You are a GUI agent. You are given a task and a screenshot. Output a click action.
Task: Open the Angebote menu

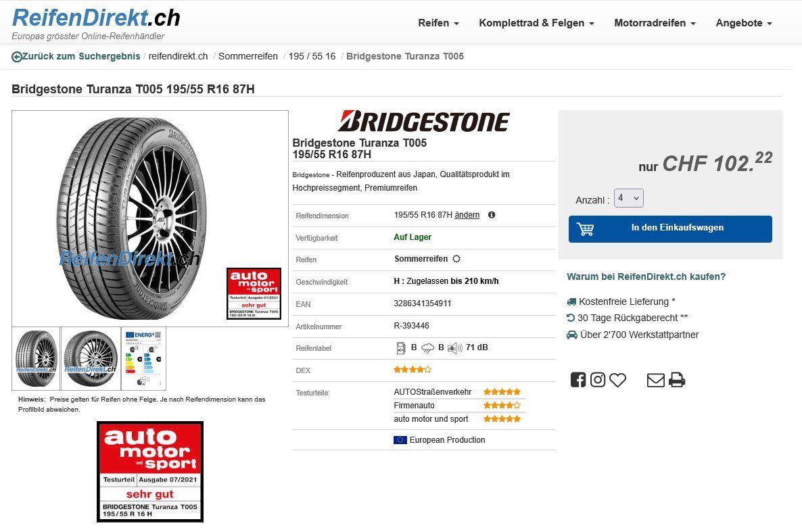[744, 23]
